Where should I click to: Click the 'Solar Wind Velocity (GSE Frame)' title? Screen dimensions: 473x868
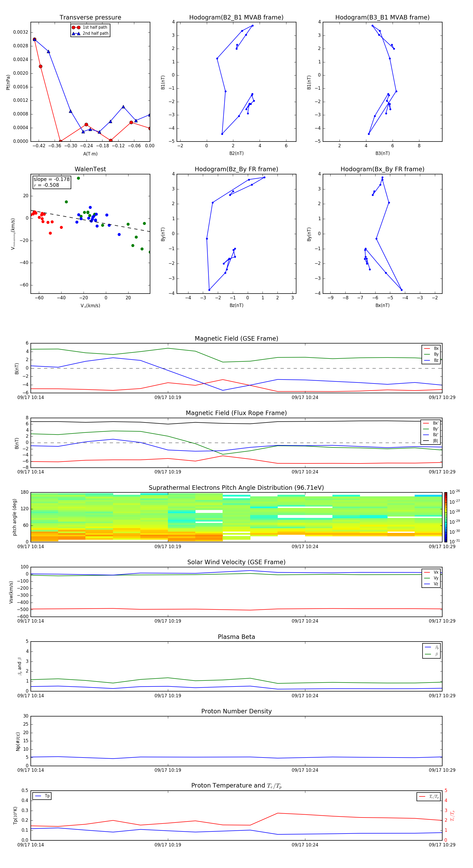point(236,562)
